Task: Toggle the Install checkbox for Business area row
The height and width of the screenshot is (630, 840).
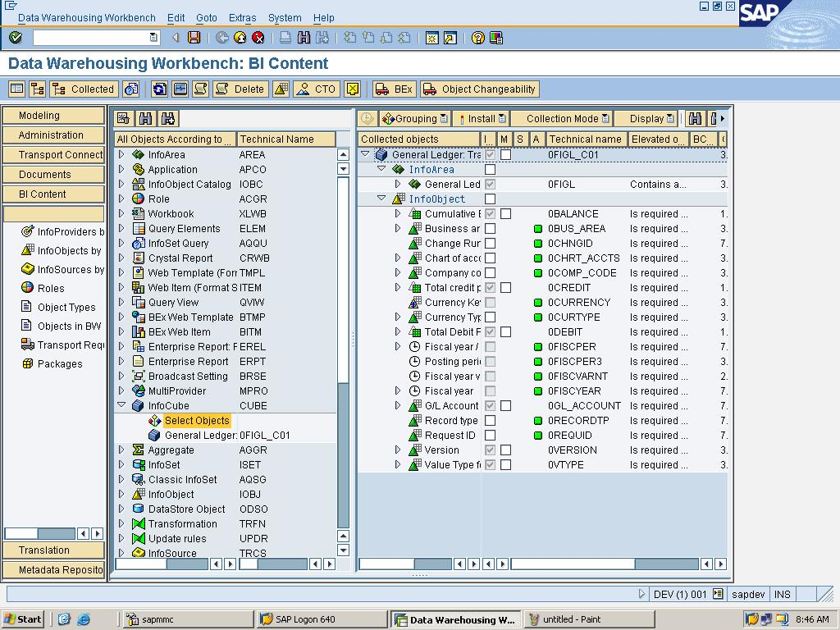Action: 490,229
